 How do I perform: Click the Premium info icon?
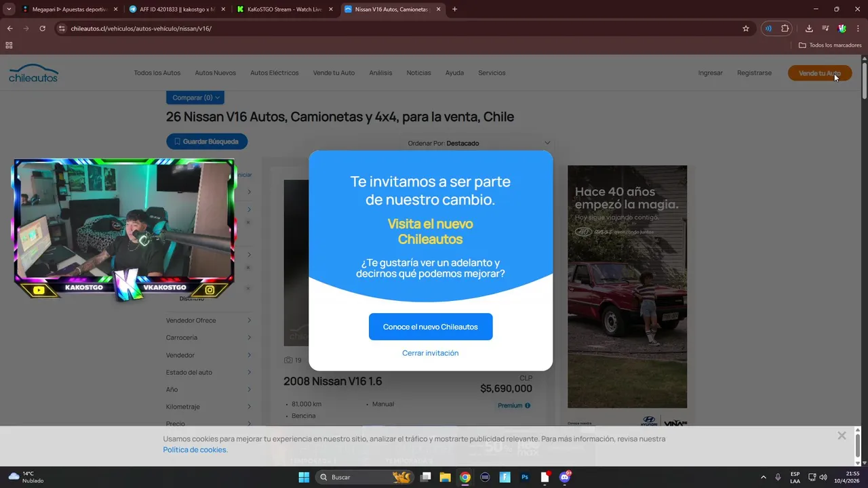pyautogui.click(x=528, y=406)
